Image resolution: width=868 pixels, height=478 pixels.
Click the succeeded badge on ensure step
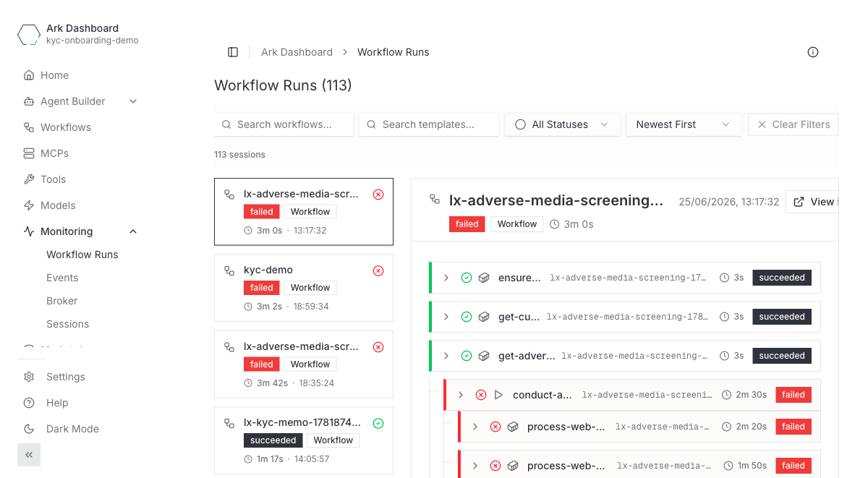point(782,278)
